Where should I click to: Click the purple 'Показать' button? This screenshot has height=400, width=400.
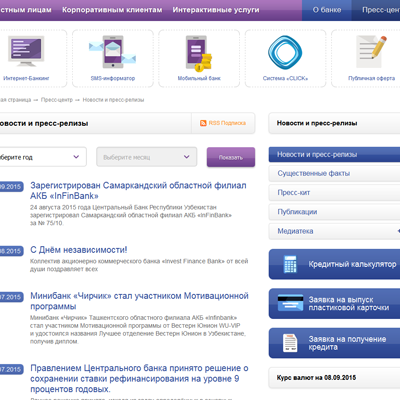[231, 157]
